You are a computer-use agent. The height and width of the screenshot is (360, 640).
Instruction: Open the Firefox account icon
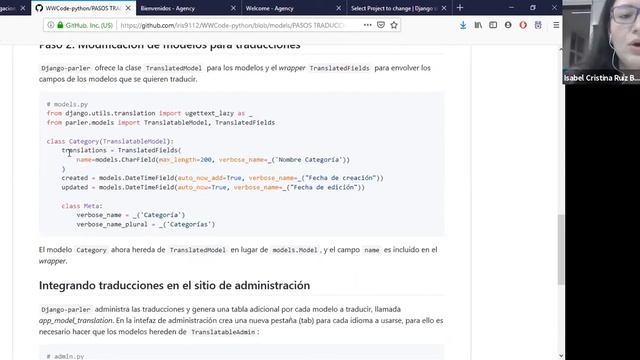tap(508, 25)
